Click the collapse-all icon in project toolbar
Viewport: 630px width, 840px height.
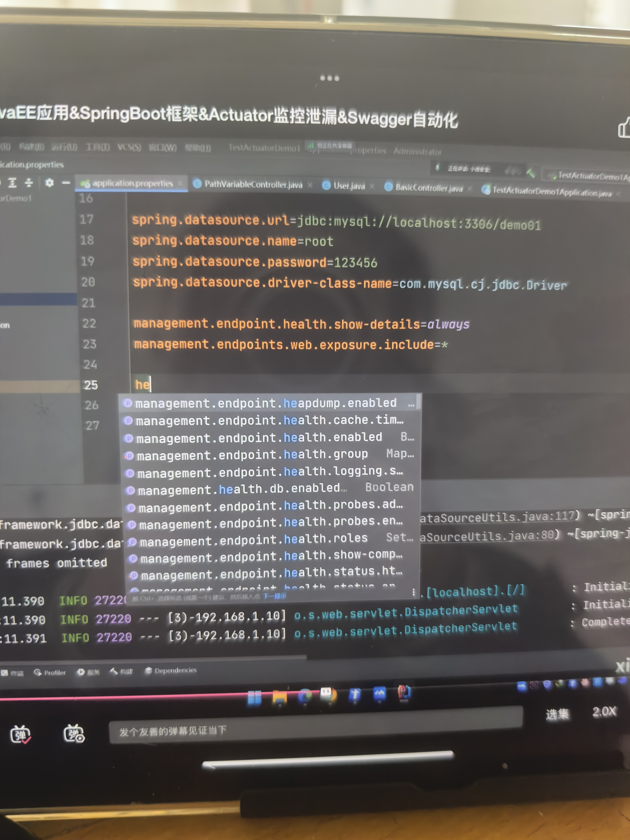tap(29, 183)
